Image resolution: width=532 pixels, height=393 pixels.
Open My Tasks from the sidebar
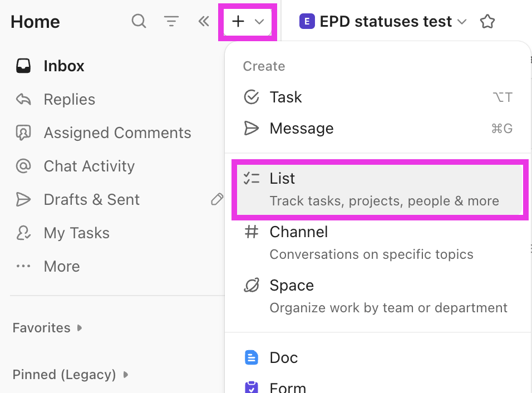(x=76, y=233)
